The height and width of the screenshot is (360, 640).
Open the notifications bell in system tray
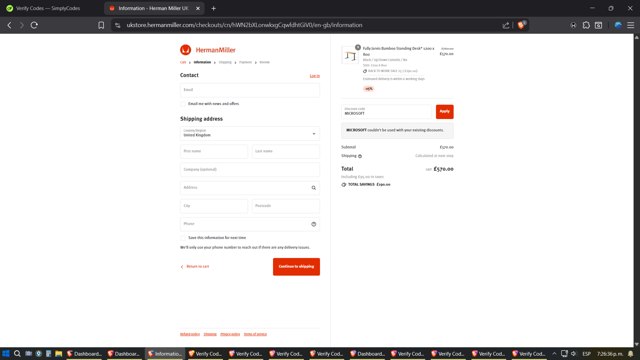[x=631, y=353]
